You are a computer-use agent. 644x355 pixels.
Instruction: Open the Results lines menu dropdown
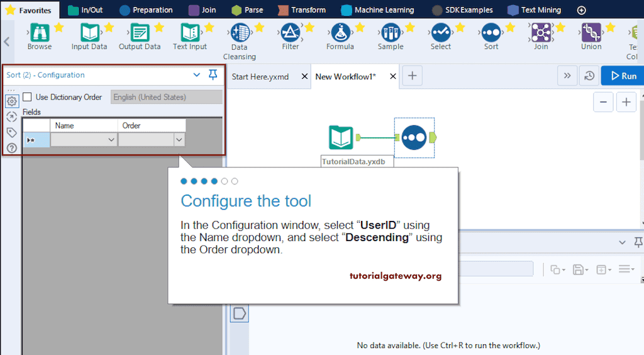coord(627,269)
